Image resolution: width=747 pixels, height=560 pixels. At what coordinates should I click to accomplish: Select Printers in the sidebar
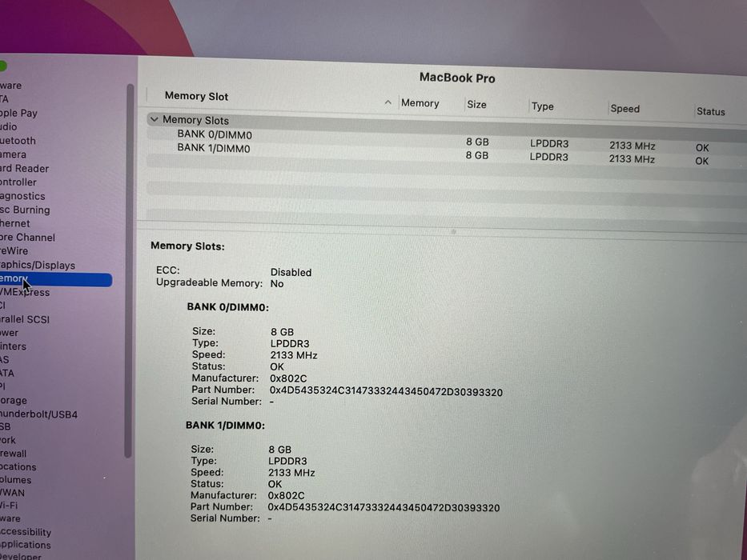coord(13,346)
